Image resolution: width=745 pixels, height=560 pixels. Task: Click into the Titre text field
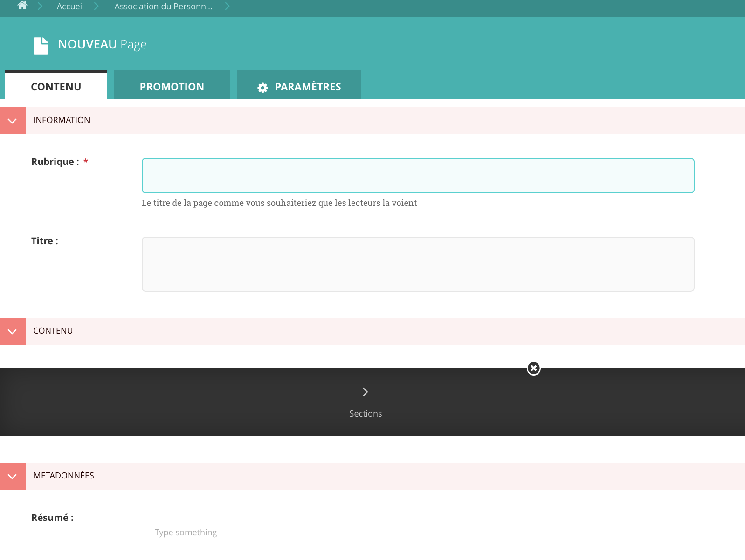(x=418, y=264)
